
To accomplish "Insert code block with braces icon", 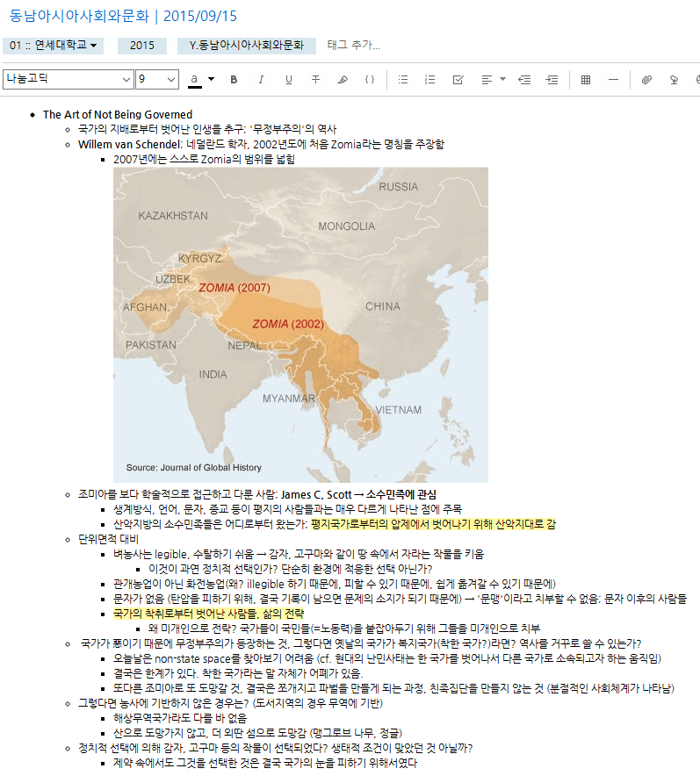I will pos(370,79).
